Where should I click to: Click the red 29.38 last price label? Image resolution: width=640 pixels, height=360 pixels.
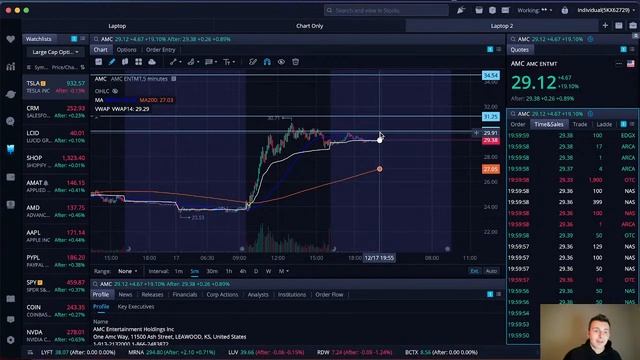tap(491, 140)
